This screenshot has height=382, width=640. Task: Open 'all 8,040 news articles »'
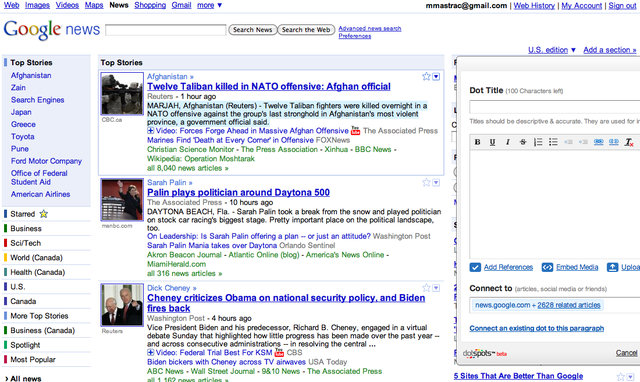tap(188, 168)
